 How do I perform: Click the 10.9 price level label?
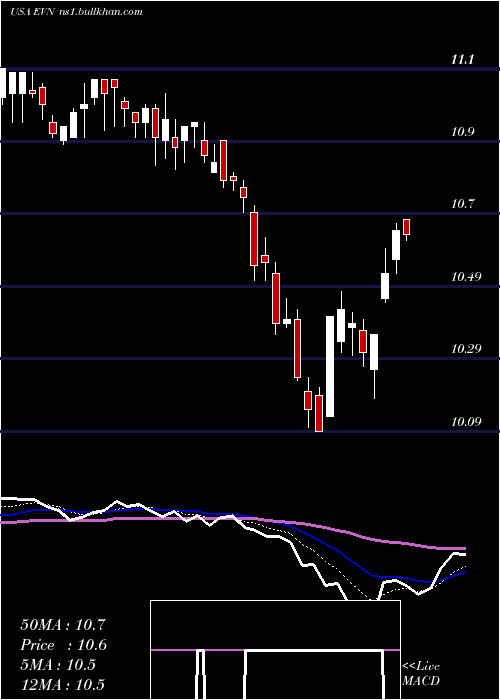coord(462,132)
